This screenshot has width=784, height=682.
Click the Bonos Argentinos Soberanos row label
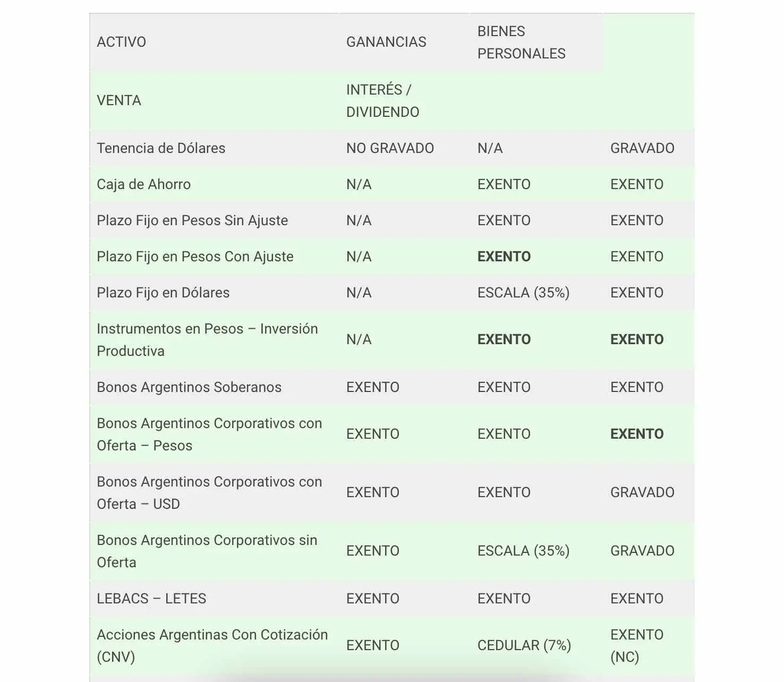[189, 387]
